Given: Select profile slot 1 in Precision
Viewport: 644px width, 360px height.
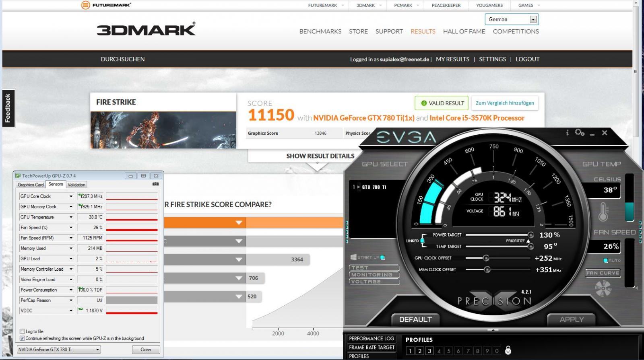Looking at the screenshot, I should pos(410,351).
